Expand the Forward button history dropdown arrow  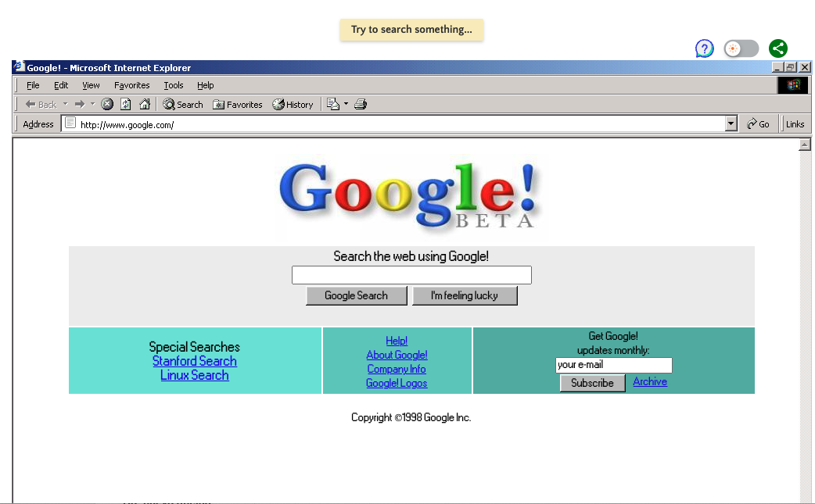[92, 105]
